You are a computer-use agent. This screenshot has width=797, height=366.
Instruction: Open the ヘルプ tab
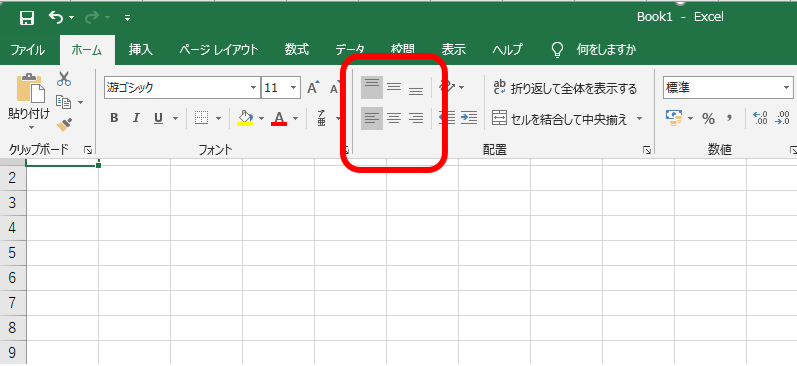click(x=507, y=50)
